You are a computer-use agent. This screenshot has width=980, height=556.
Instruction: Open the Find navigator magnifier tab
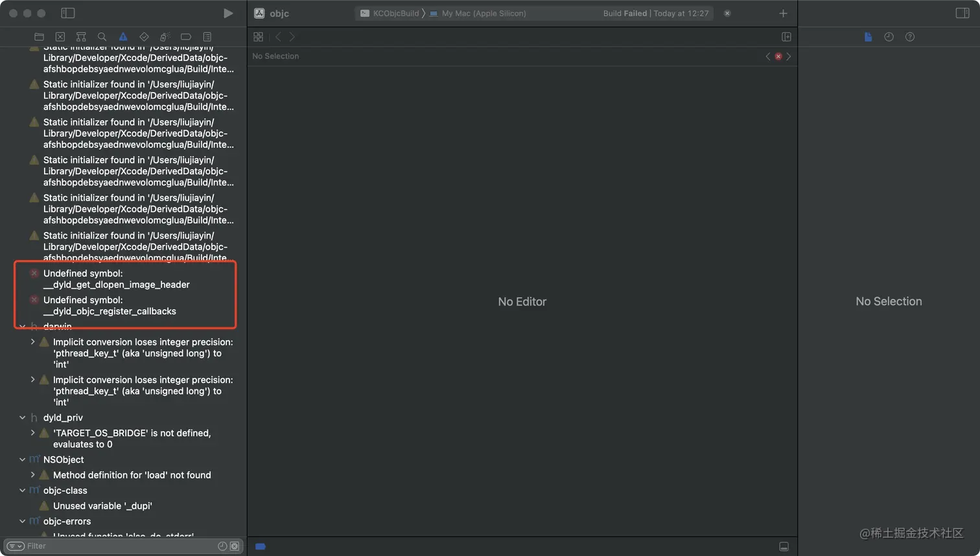(102, 37)
